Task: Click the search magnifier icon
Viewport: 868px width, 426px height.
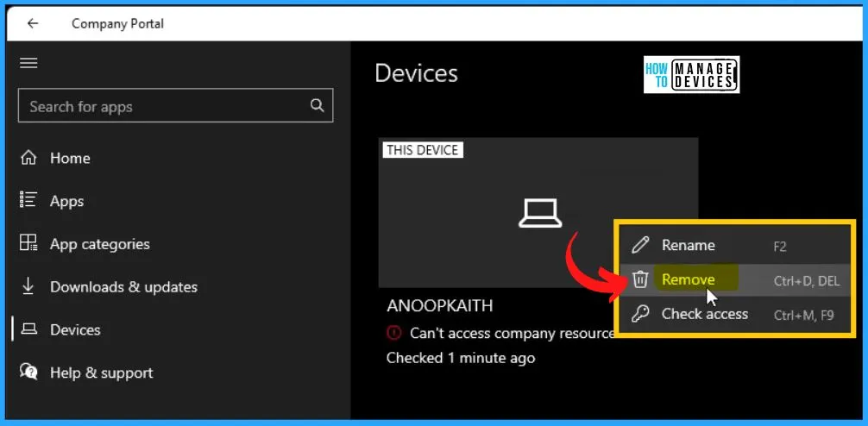Action: (318, 105)
